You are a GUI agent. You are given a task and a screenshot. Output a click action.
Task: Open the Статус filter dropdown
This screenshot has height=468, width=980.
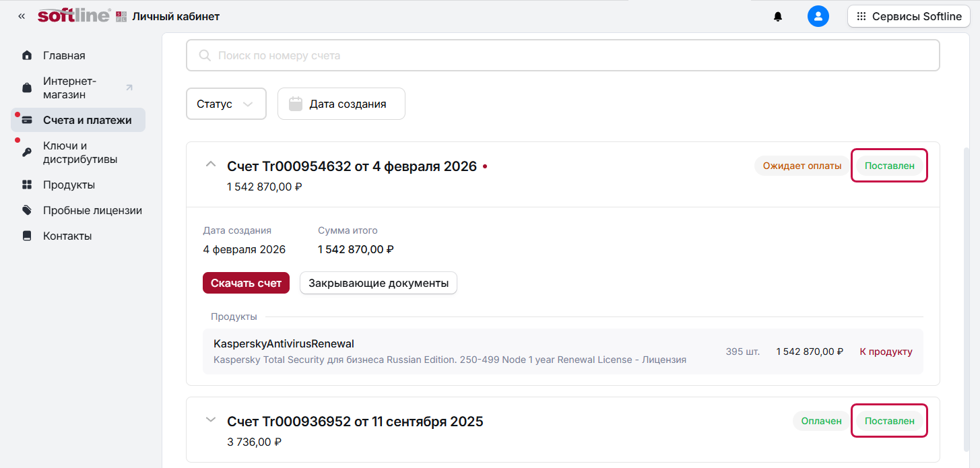[226, 104]
